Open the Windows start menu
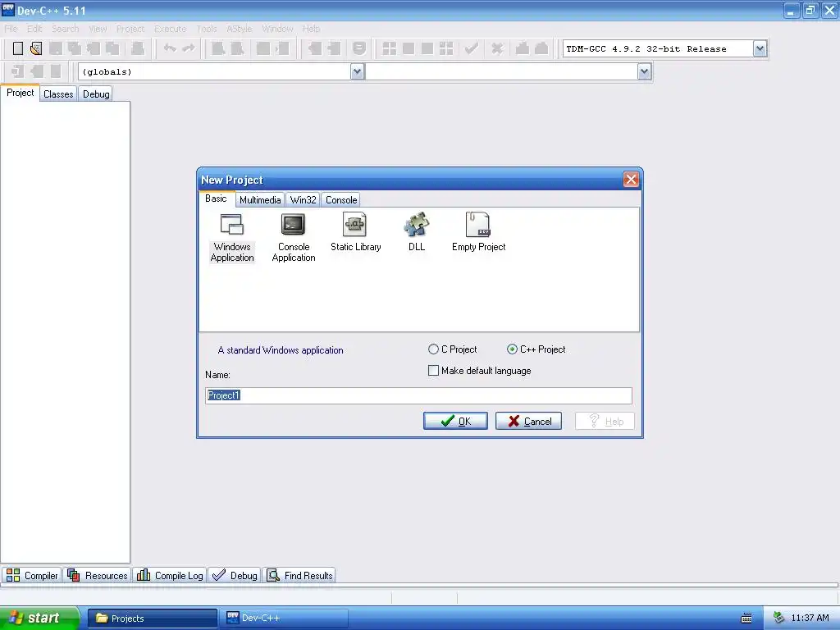This screenshot has height=630, width=840. pos(39,618)
